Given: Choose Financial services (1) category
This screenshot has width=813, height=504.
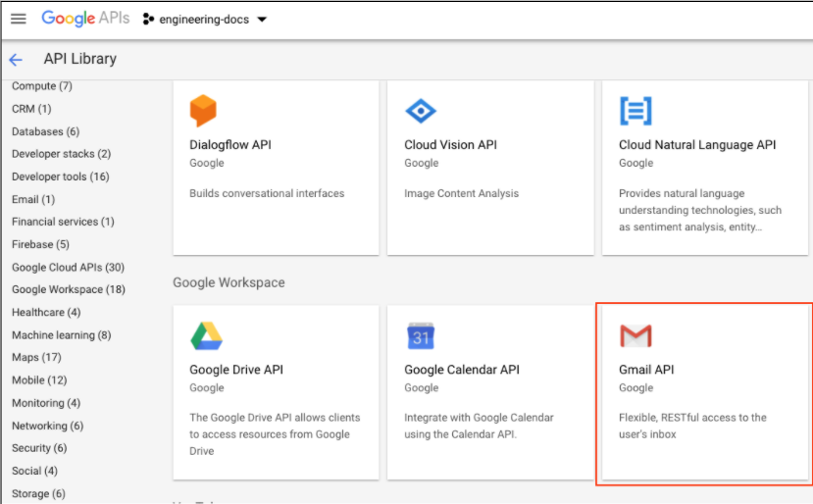Looking at the screenshot, I should click(x=63, y=222).
